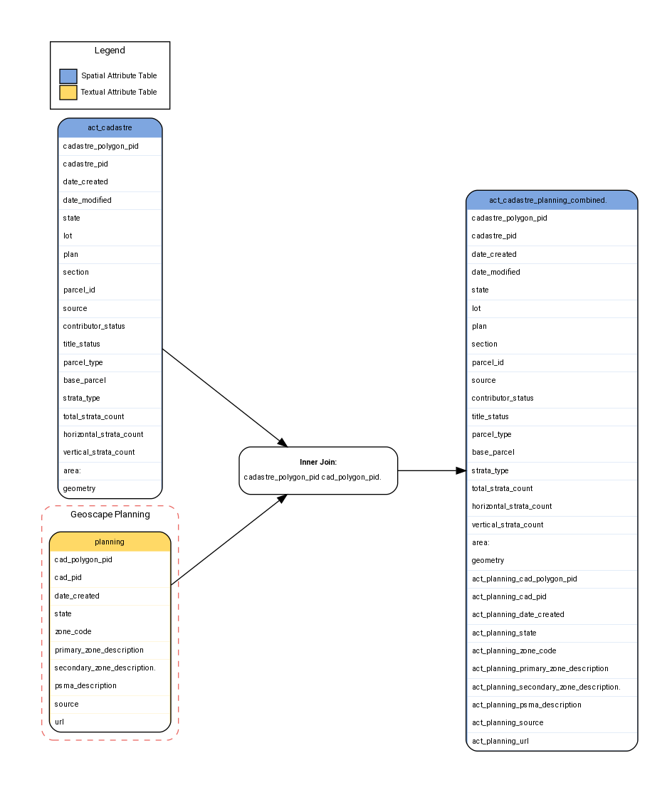
Task: Select the area: row in act_cadastre
Action: (70, 470)
